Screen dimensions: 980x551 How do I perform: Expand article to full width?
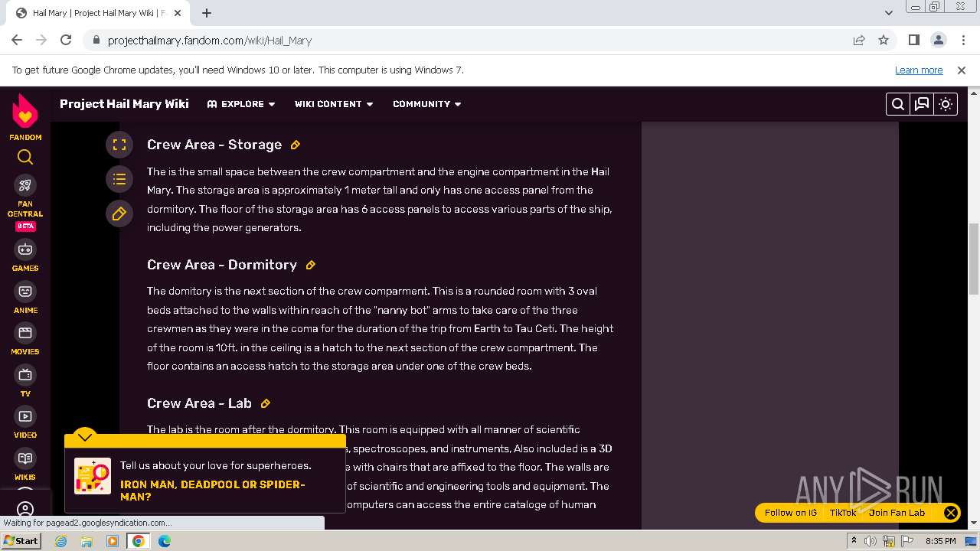(x=119, y=144)
